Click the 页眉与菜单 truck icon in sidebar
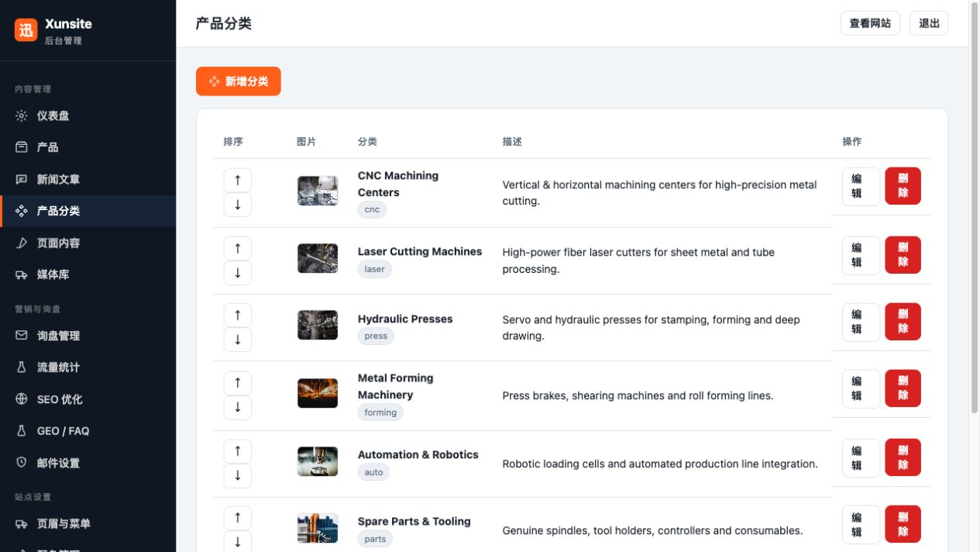Image resolution: width=980 pixels, height=552 pixels. pos(22,524)
